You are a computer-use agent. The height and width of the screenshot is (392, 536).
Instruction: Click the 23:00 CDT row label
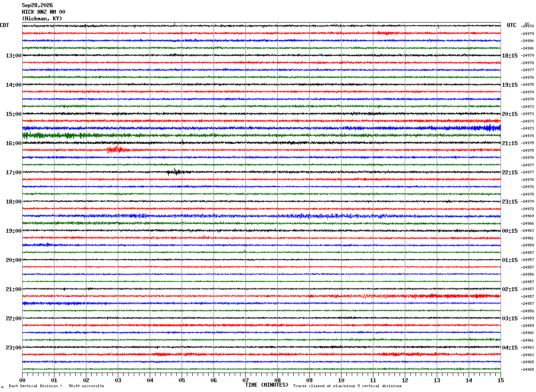click(13, 348)
